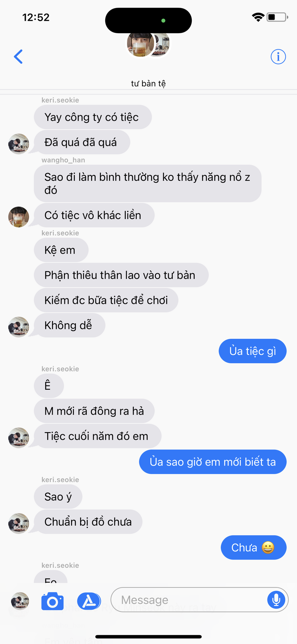The height and width of the screenshot is (644, 297).
Task: Tap the "Ủa sao giờ em mới biết ta" bubble
Action: click(x=213, y=462)
